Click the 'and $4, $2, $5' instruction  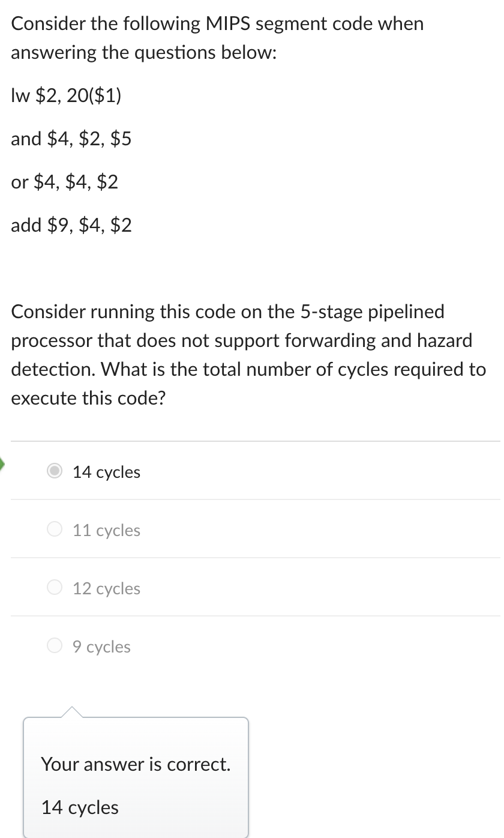click(x=71, y=139)
